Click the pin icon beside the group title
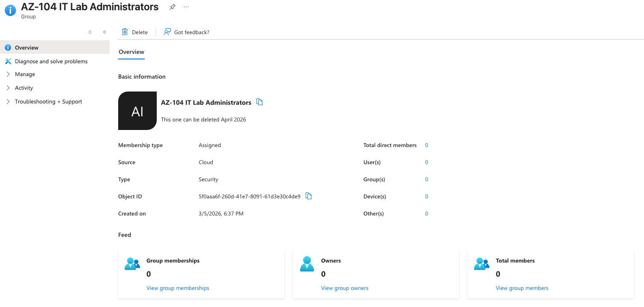This screenshot has width=644, height=307. (172, 7)
